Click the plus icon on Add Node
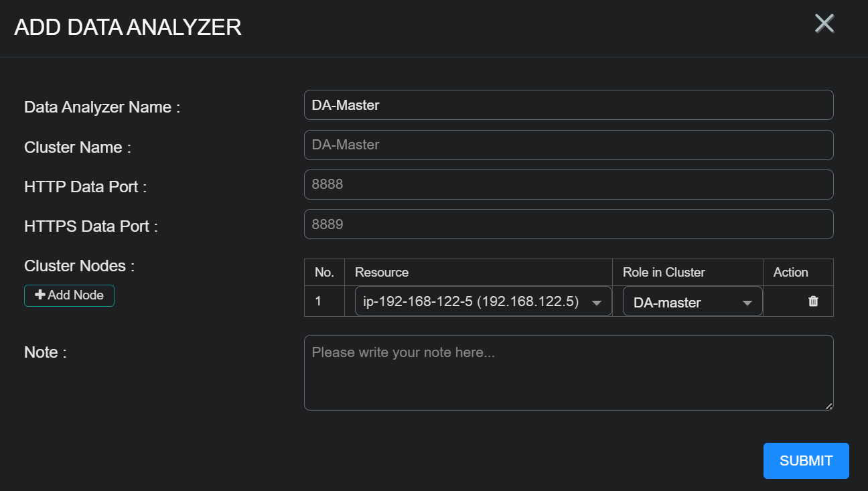Screen dimensions: 868x491 [40, 295]
